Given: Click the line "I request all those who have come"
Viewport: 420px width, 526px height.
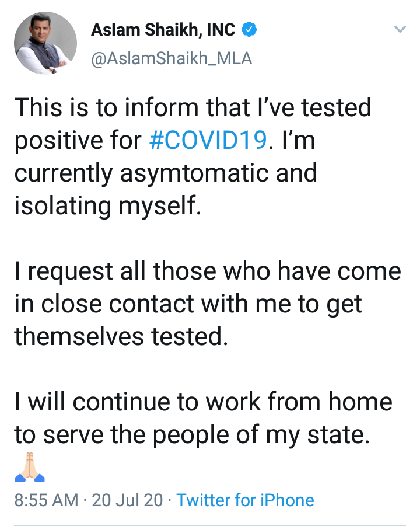Looking at the screenshot, I should (x=208, y=271).
